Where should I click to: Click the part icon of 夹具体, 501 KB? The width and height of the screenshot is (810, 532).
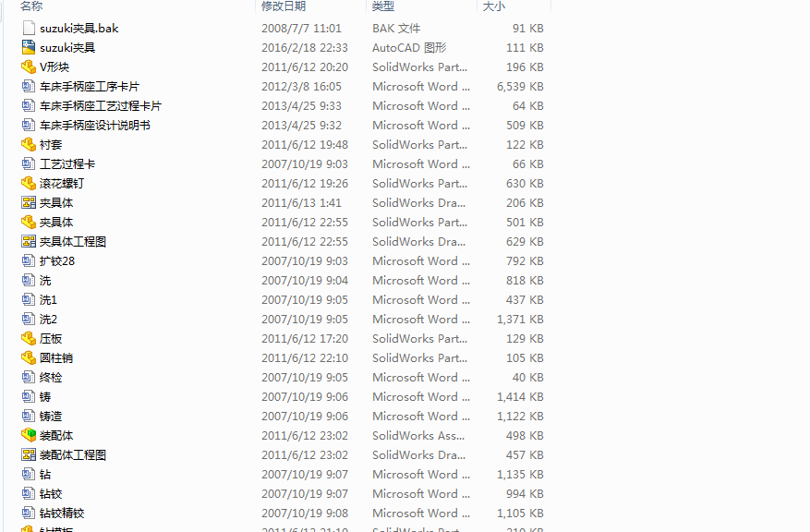pyautogui.click(x=29, y=222)
